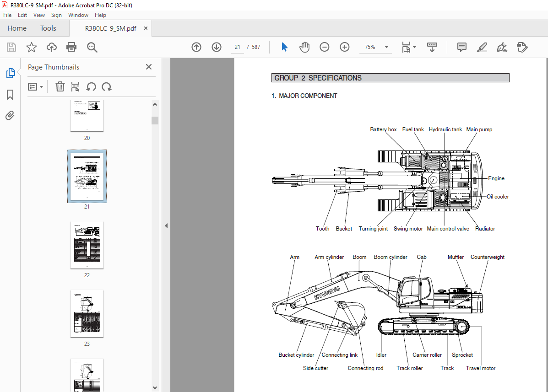Zoom out with the minus button

[324, 47]
